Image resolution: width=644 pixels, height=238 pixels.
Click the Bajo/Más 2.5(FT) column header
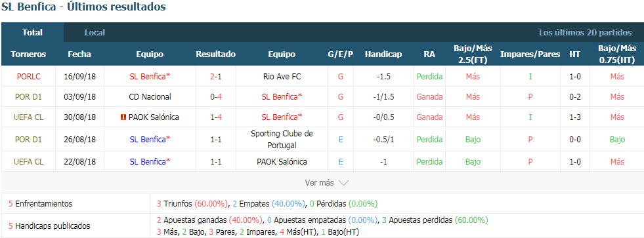(473, 54)
